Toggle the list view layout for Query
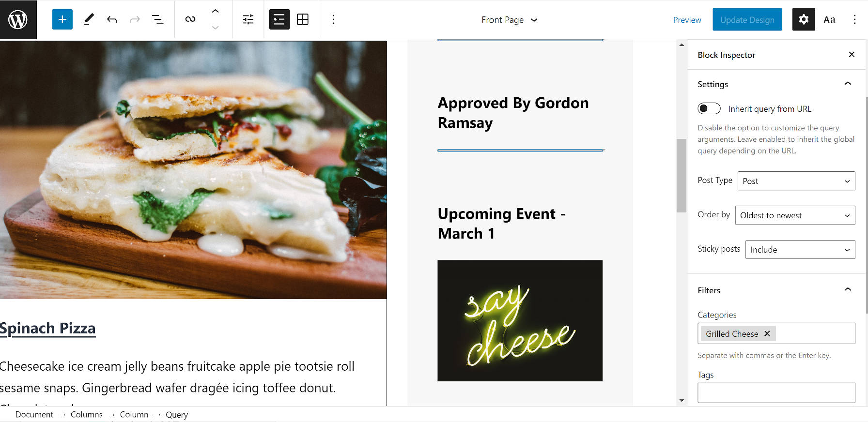 (279, 19)
